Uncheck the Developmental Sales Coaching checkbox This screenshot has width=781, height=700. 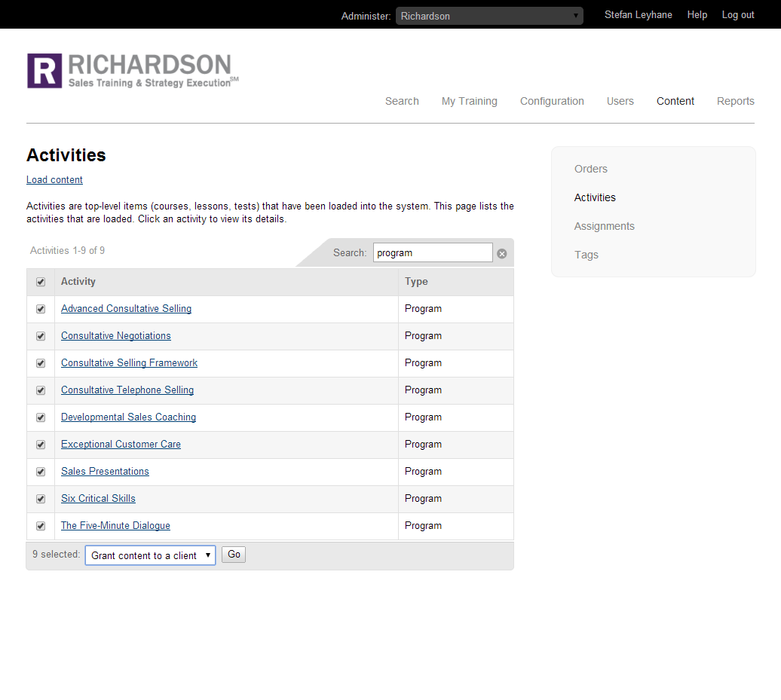[41, 417]
